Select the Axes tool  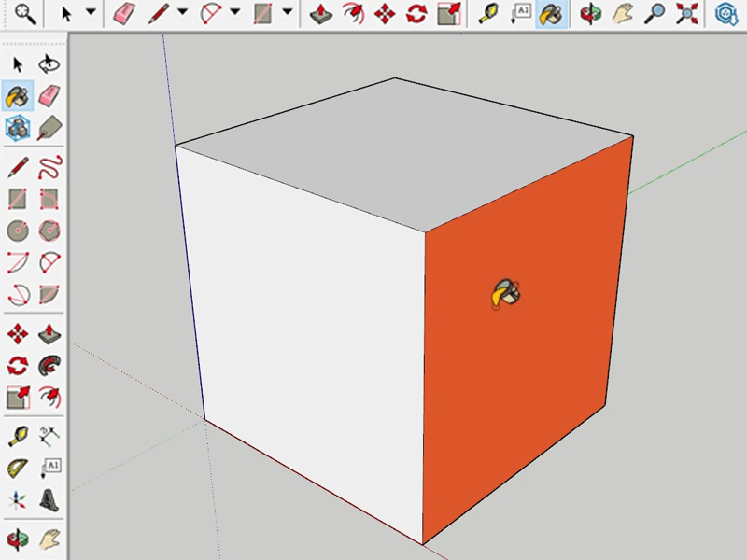pyautogui.click(x=17, y=500)
